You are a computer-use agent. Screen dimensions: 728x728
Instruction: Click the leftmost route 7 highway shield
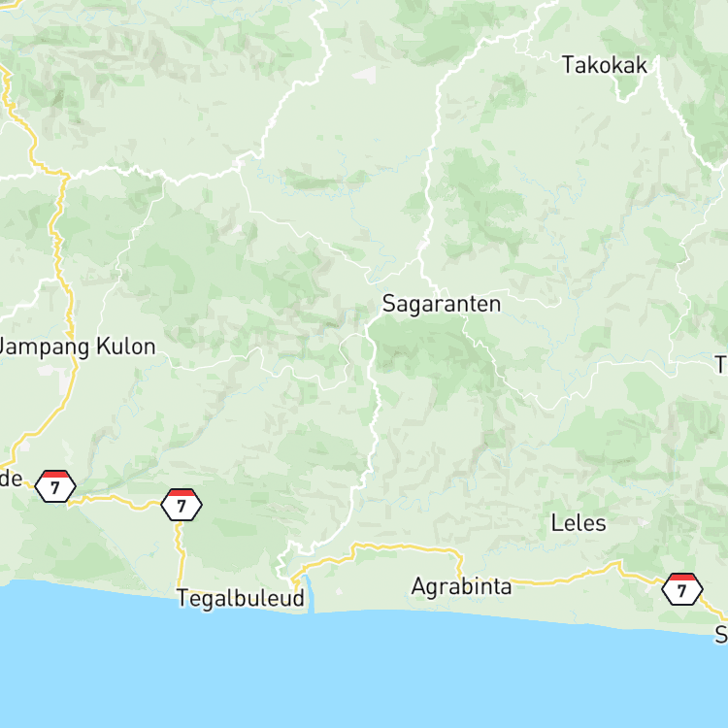click(55, 486)
